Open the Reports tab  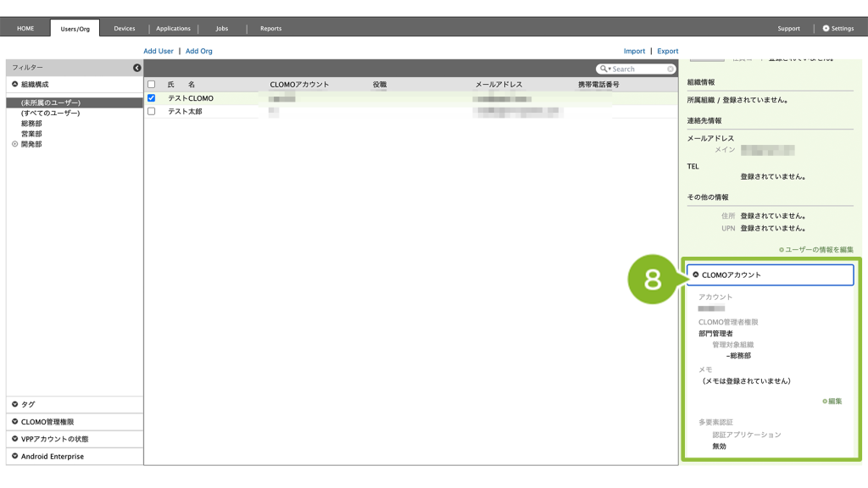(x=270, y=28)
